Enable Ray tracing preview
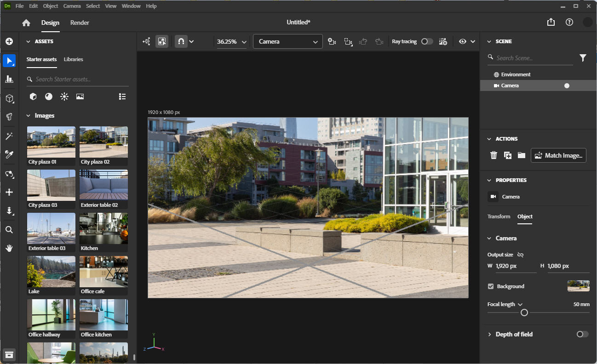This screenshot has height=364, width=597. pos(426,41)
